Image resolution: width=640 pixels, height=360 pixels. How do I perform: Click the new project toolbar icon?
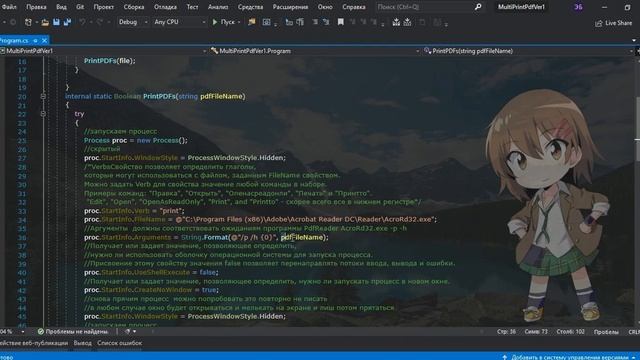[28, 22]
